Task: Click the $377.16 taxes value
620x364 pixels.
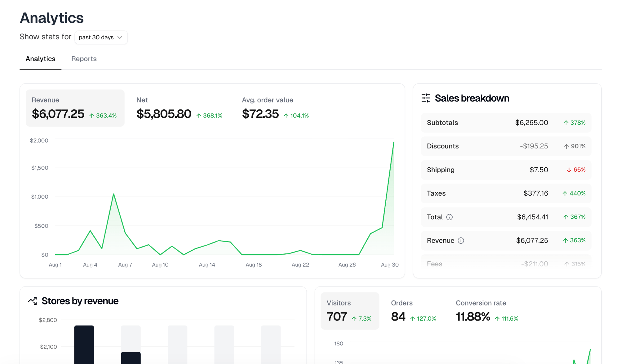Action: point(536,193)
